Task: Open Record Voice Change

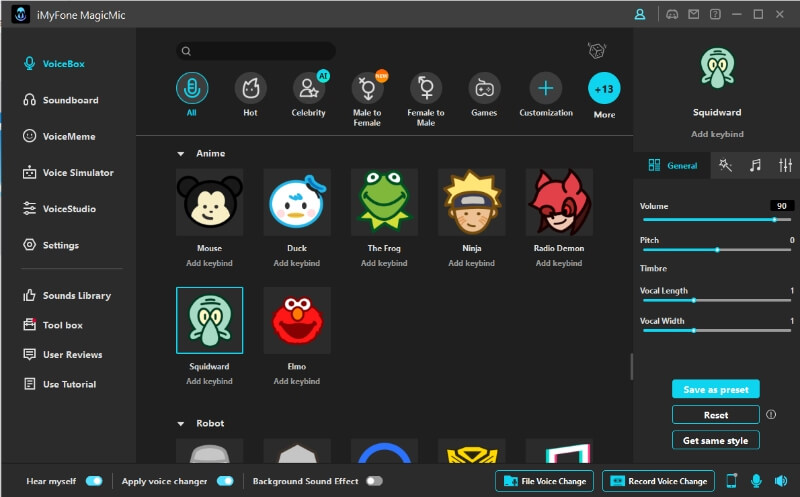Action: (x=658, y=481)
